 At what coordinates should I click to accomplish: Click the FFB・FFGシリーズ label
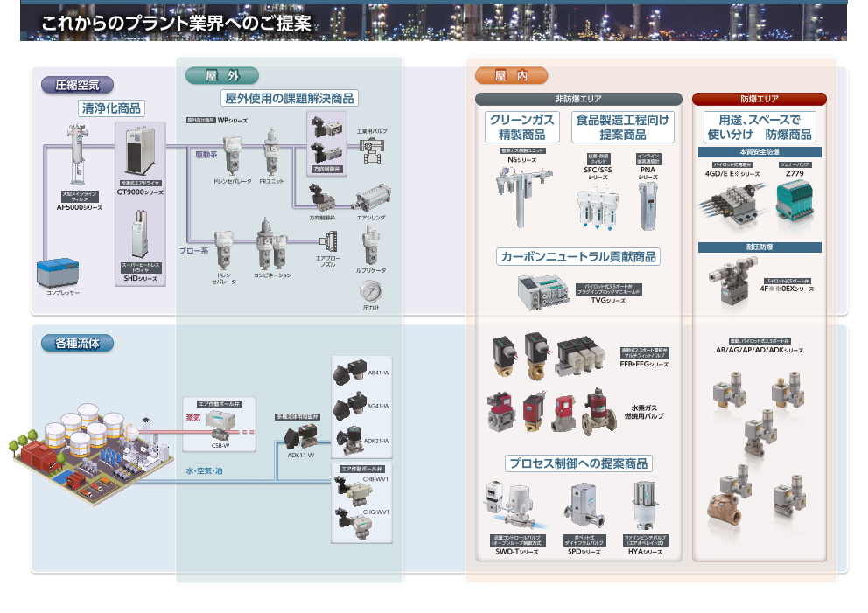tap(644, 365)
